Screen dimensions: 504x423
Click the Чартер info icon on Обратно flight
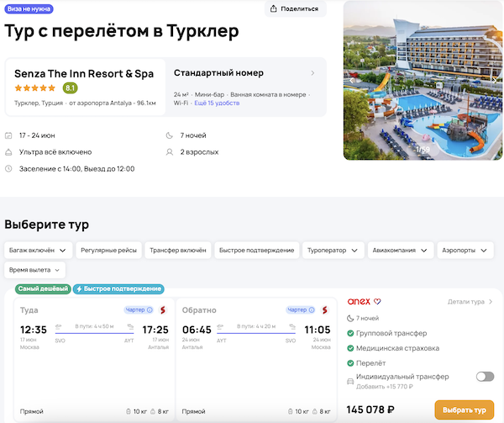tap(312, 310)
